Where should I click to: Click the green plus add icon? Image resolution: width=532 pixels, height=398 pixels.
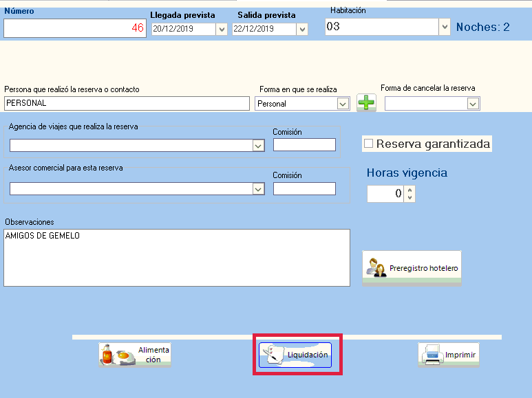pos(366,103)
